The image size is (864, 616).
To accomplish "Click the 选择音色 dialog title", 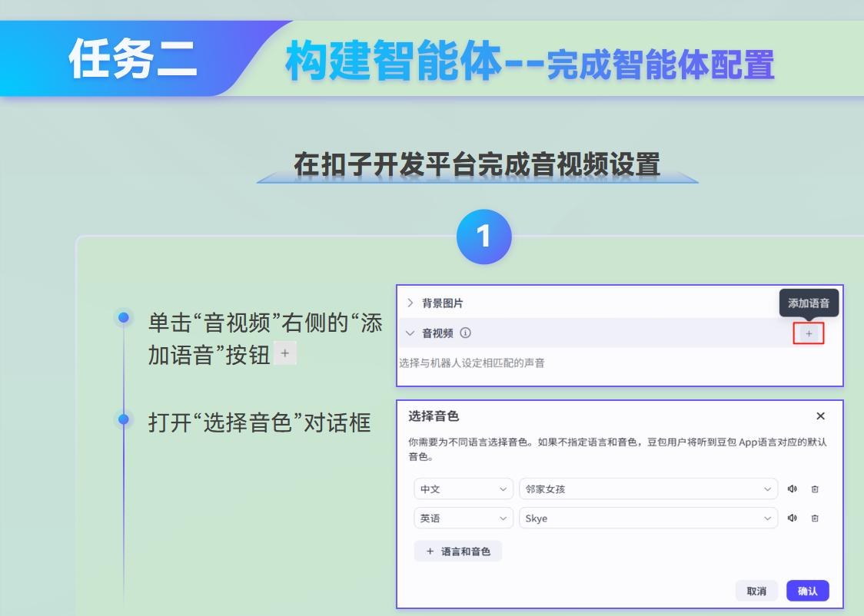I will (434, 416).
